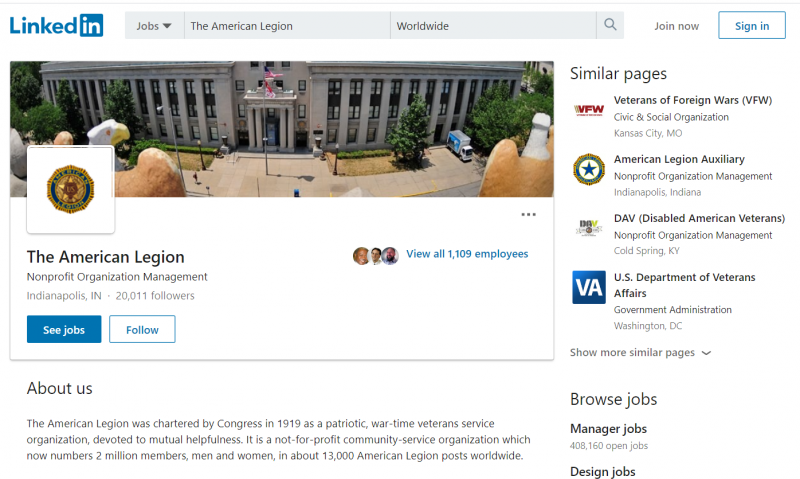The height and width of the screenshot is (479, 800).
Task: Open the three-dot more options menu
Action: (x=529, y=214)
